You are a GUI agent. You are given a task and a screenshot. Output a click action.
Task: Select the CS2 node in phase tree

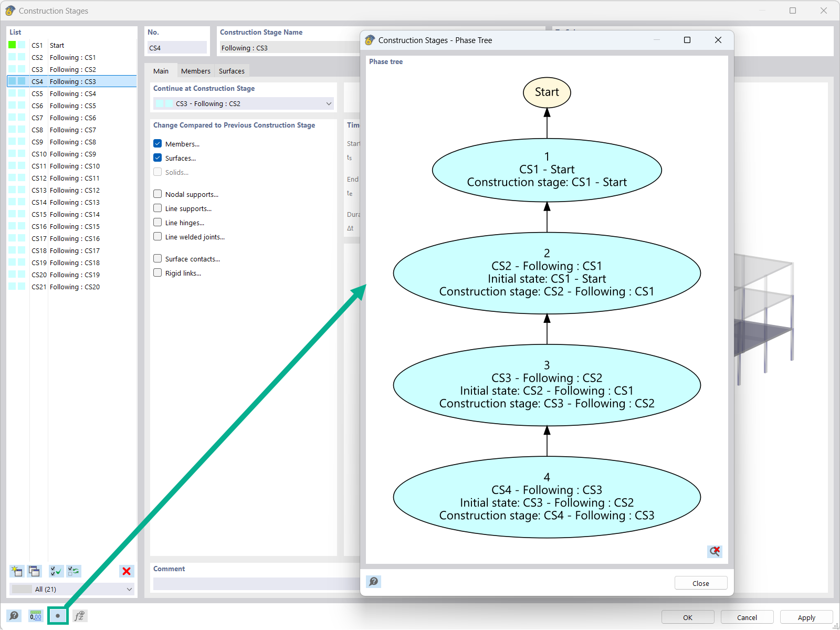(547, 272)
